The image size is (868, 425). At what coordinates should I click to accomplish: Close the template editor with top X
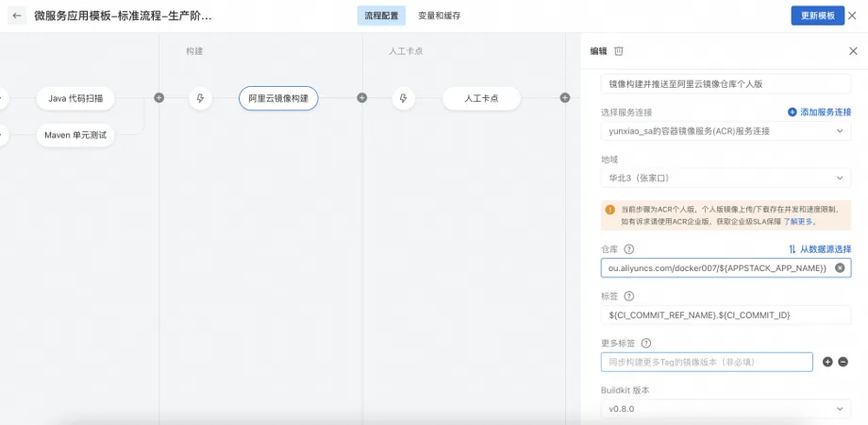tap(853, 15)
